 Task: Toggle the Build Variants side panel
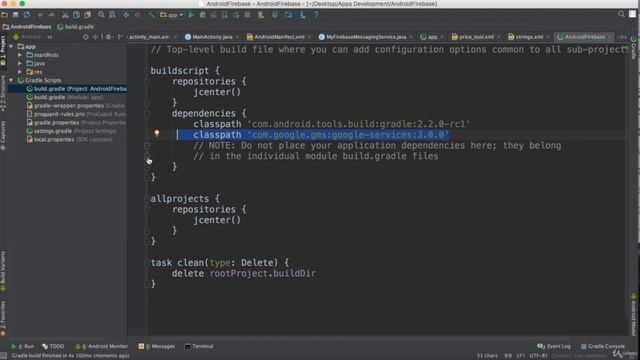point(3,271)
